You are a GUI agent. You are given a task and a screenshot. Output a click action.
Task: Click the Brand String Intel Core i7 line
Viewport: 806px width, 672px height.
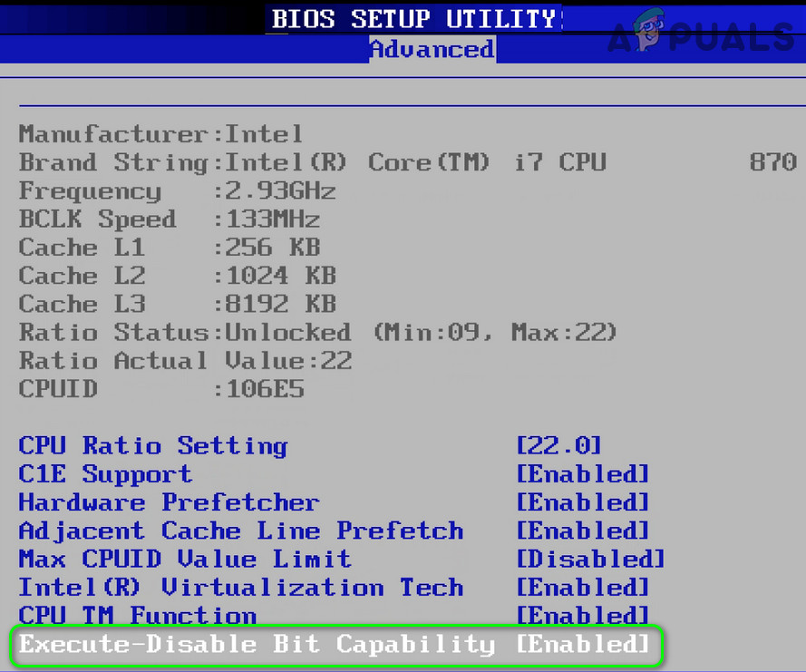coord(408,162)
